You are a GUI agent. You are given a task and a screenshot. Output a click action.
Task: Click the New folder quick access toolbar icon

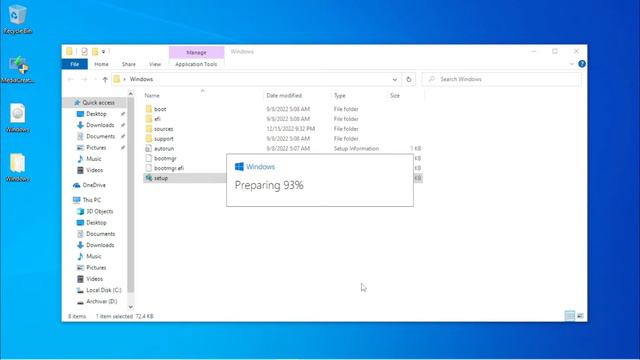(95, 51)
